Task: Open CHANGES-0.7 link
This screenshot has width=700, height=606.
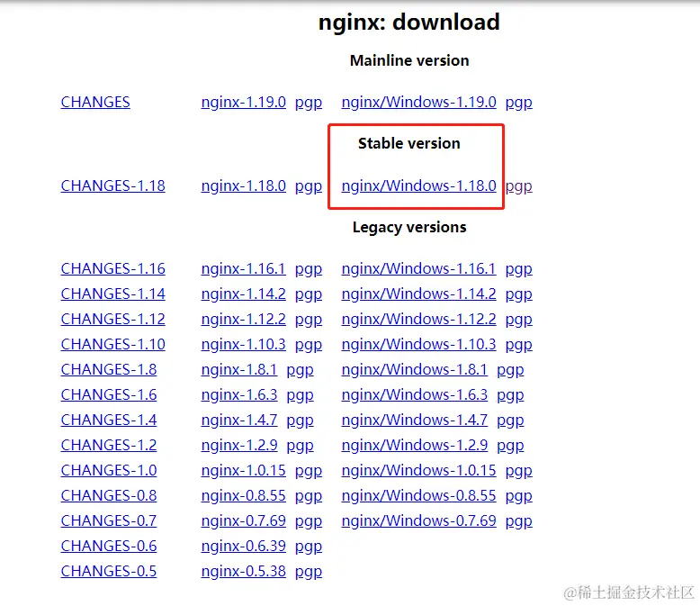Action: click(109, 521)
